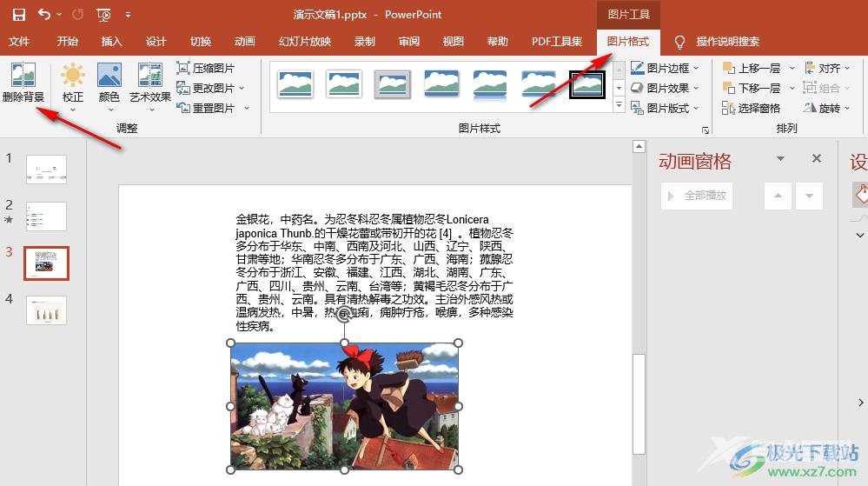The image size is (868, 486).
Task: Open the 审阅 tab
Action: 409,42
